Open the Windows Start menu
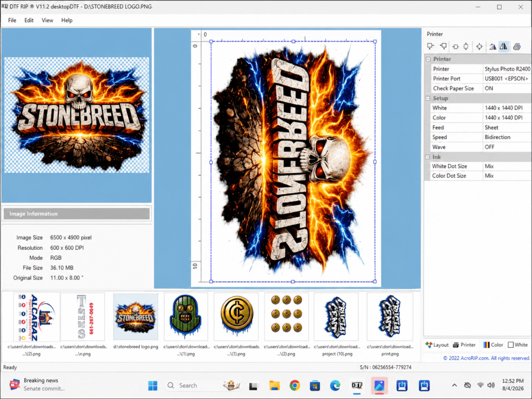532x399 pixels. 153,385
